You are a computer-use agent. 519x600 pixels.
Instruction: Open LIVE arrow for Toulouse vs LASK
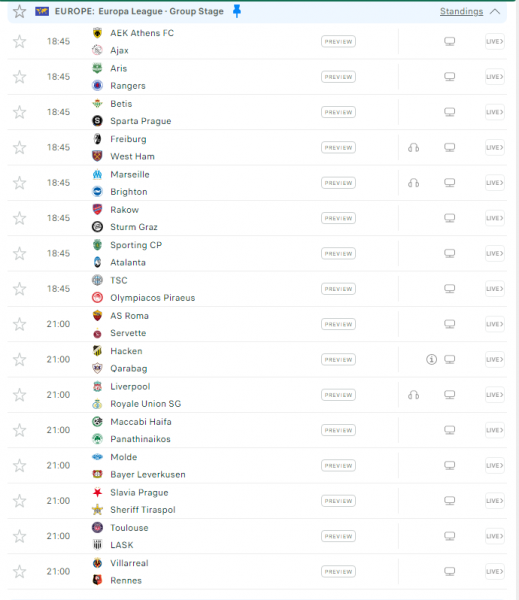tap(495, 536)
